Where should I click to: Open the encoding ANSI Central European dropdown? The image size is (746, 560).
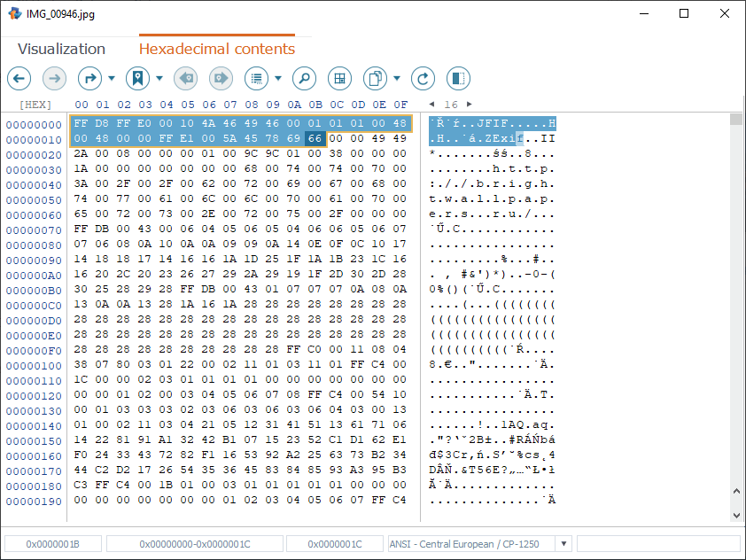tap(563, 543)
